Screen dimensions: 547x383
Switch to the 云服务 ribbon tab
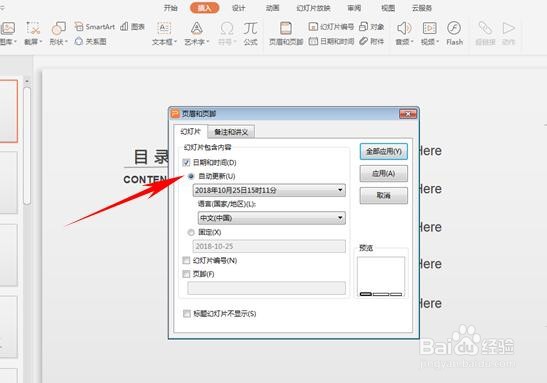pyautogui.click(x=422, y=8)
